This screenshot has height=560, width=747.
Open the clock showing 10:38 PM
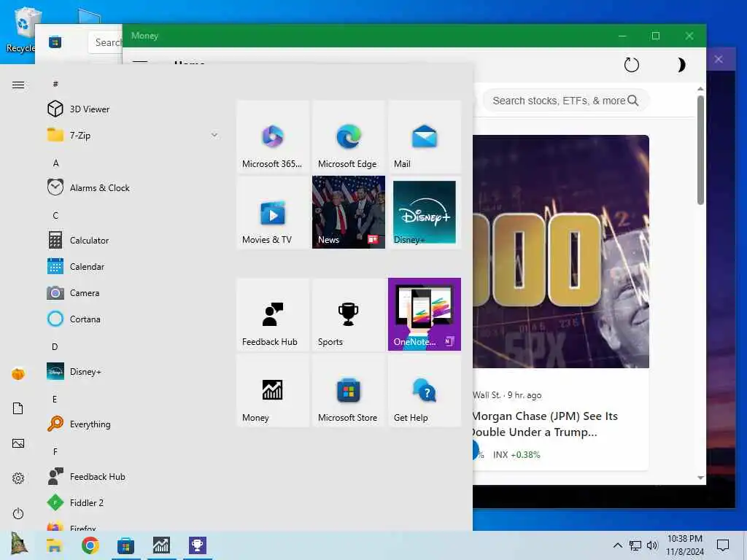pos(684,545)
